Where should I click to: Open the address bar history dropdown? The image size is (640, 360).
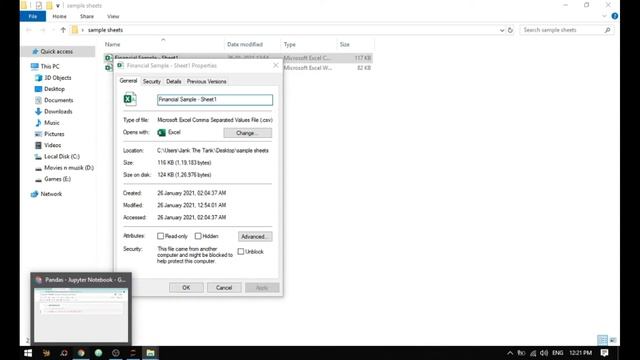tap(502, 30)
